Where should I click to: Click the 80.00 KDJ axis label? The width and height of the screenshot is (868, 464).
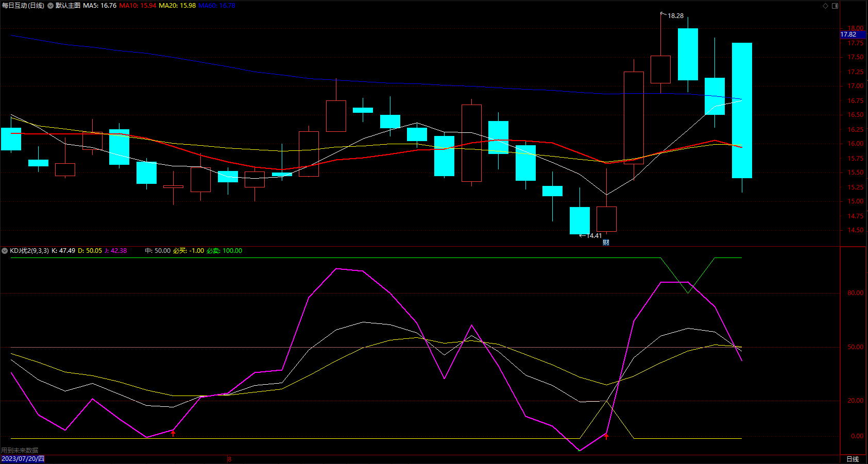(856, 293)
